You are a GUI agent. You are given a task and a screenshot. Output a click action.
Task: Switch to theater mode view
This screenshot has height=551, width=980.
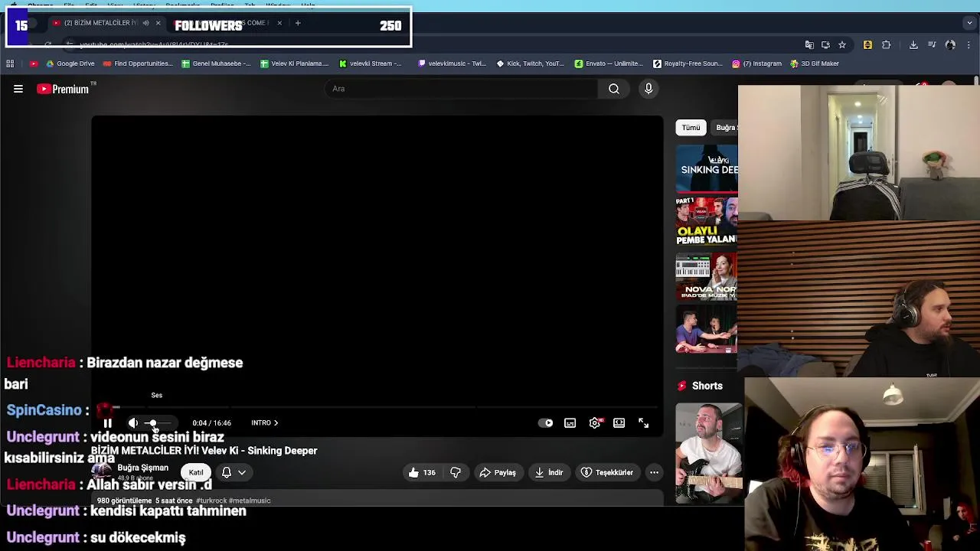(619, 422)
